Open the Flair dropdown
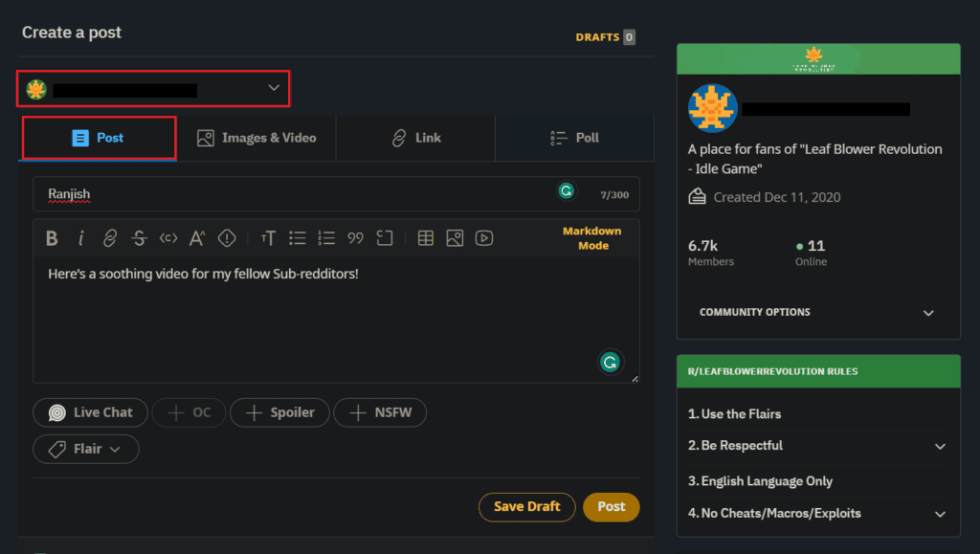 [85, 449]
